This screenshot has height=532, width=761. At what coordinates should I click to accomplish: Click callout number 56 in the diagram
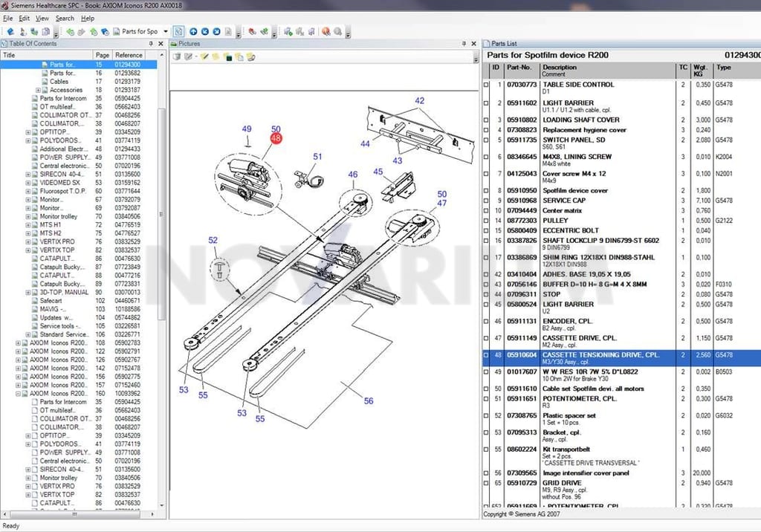tap(369, 401)
